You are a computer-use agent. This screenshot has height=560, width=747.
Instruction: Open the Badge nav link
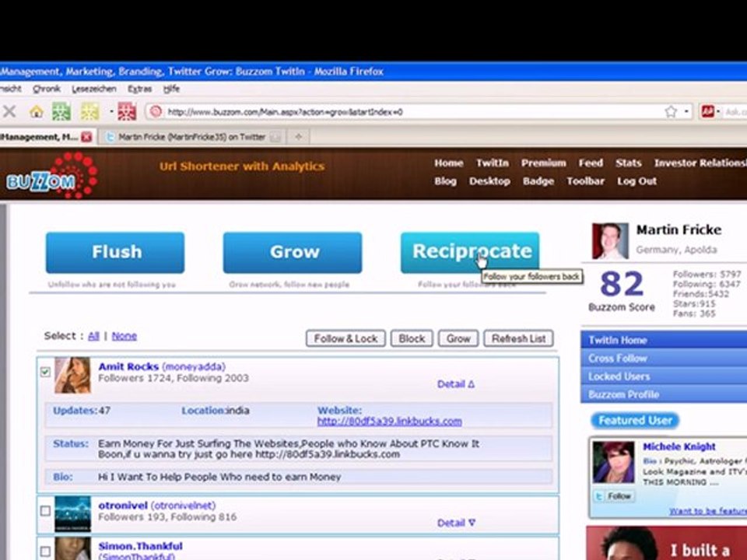538,181
